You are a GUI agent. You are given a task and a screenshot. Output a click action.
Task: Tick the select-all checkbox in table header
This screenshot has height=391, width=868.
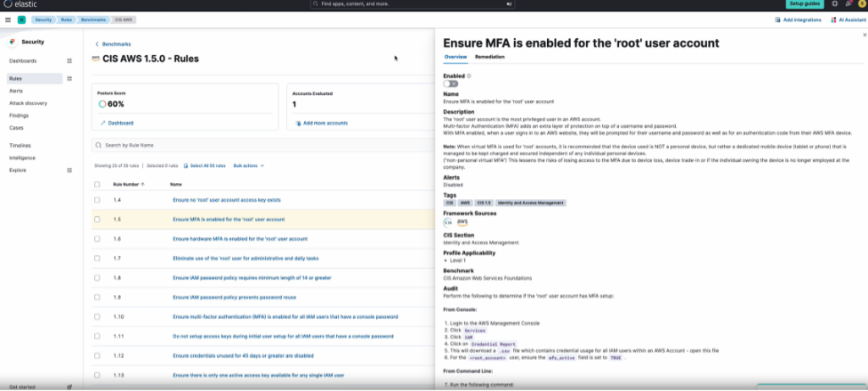click(98, 184)
